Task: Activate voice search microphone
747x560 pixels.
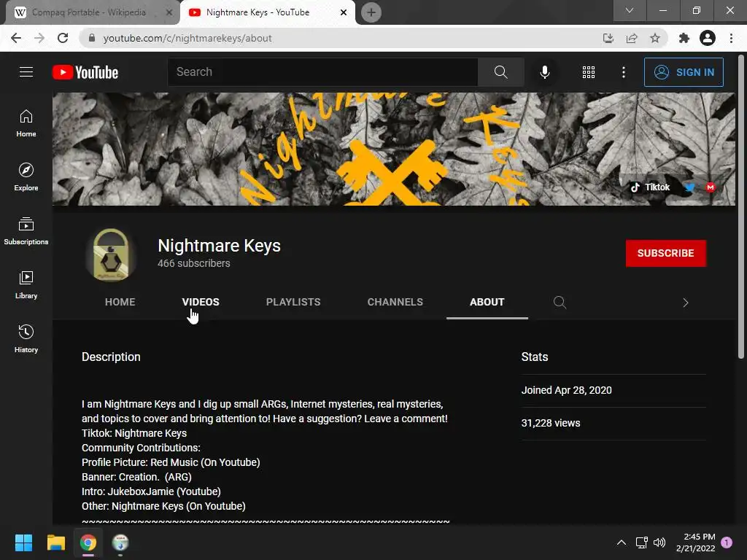Action: pyautogui.click(x=544, y=72)
